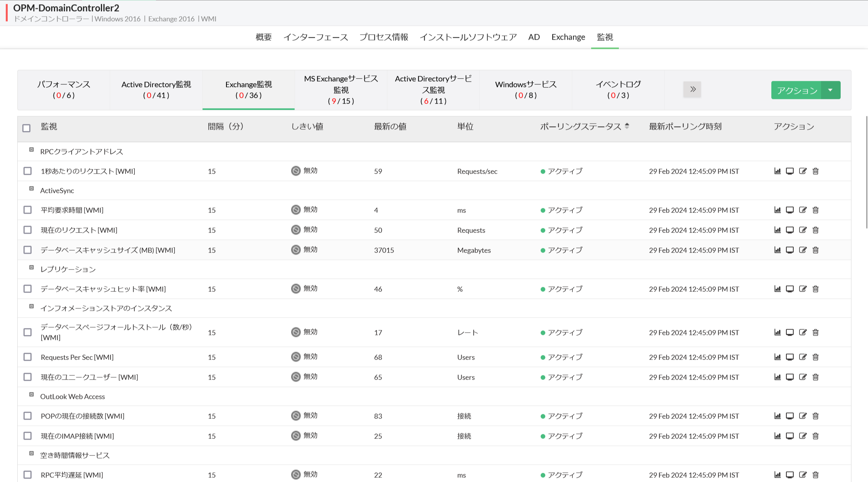Tick the select-all checkbox in table header
Screen dimensions: 868x482
(27, 128)
